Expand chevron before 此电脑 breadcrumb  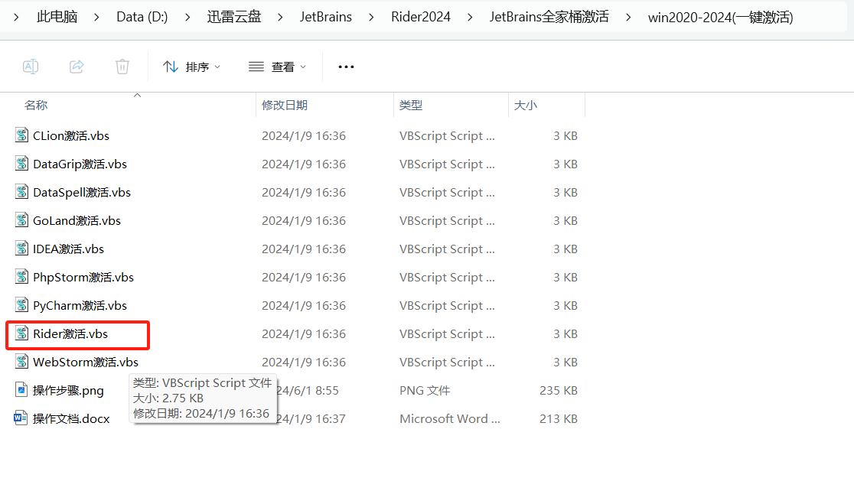[x=16, y=18]
